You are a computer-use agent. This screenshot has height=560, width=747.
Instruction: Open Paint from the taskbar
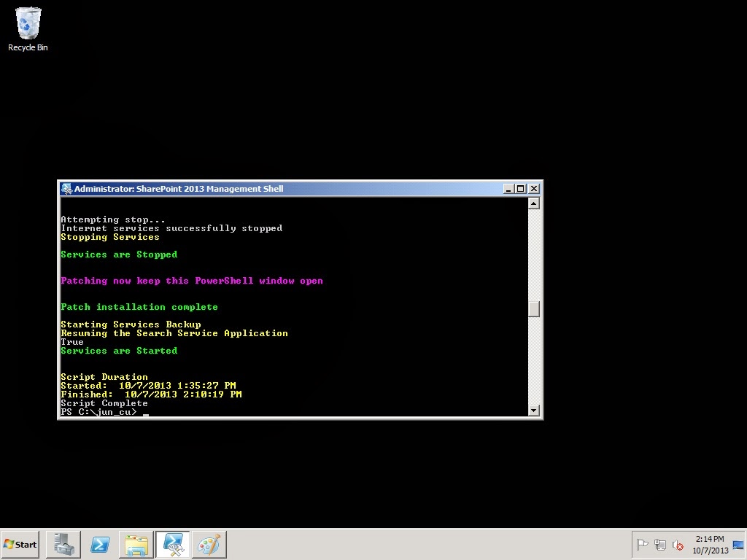pyautogui.click(x=209, y=545)
